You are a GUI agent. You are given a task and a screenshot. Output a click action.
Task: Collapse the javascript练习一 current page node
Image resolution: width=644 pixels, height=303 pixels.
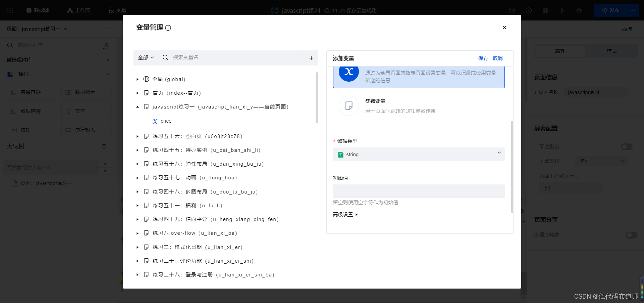tap(138, 107)
